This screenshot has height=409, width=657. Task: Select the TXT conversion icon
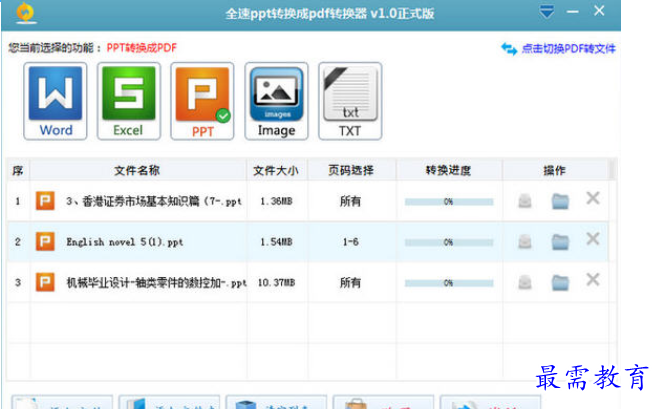coord(350,101)
